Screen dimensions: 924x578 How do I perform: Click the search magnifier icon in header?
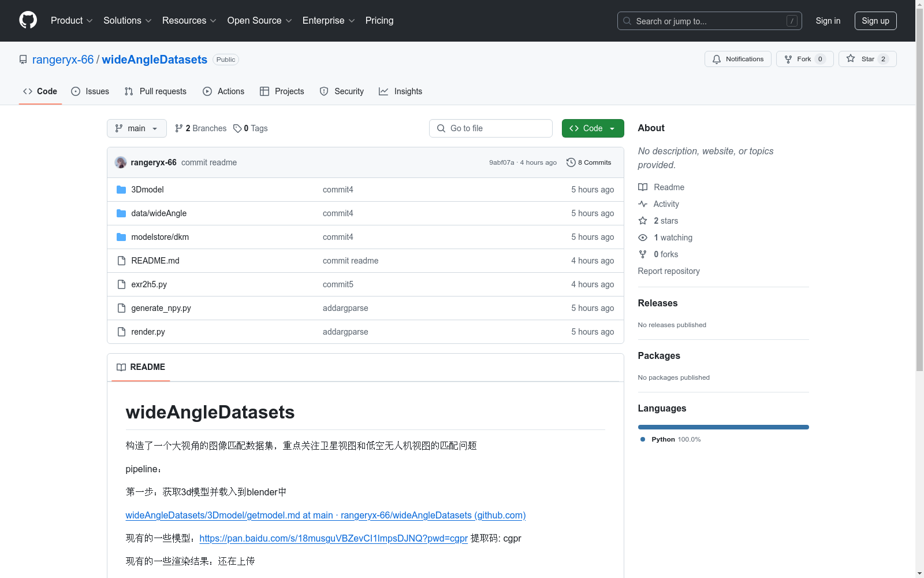coord(627,21)
